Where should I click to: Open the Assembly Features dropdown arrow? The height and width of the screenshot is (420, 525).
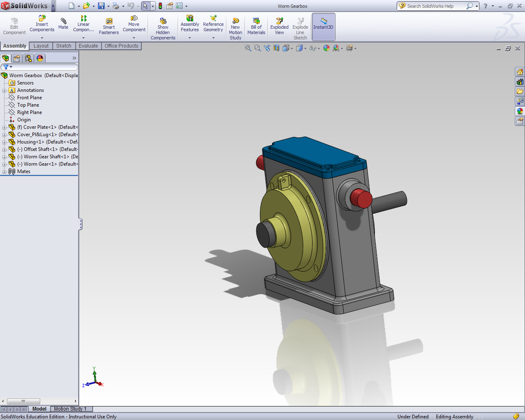pyautogui.click(x=189, y=38)
